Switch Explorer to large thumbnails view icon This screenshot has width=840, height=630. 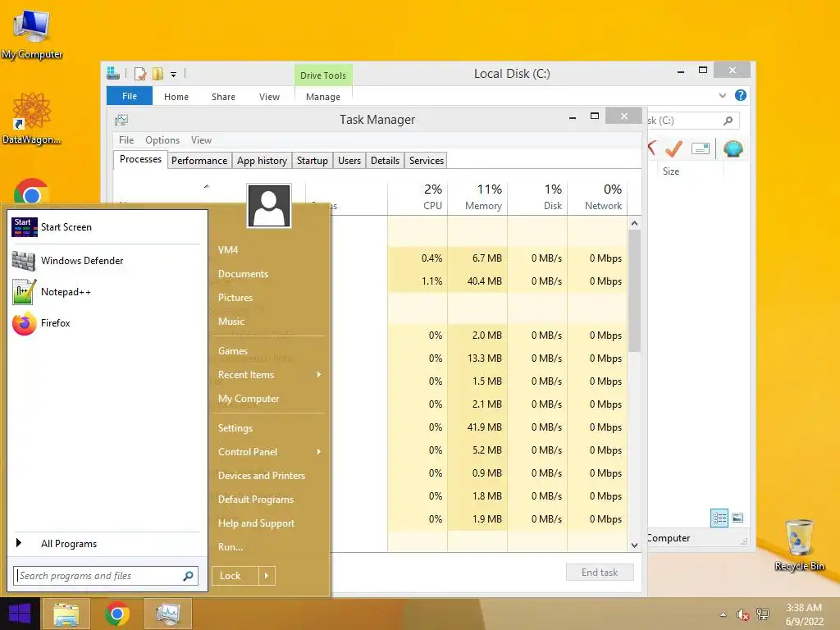tap(737, 518)
